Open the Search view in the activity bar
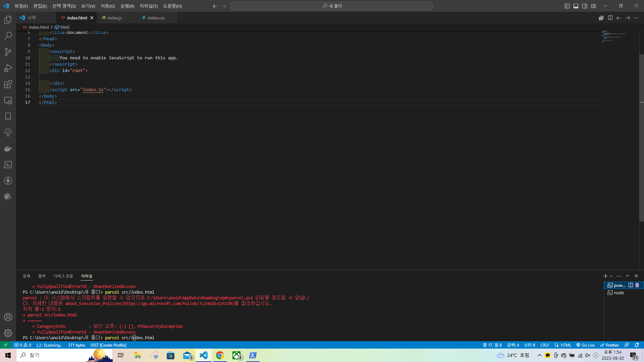This screenshot has height=362, width=644. pos(8,36)
